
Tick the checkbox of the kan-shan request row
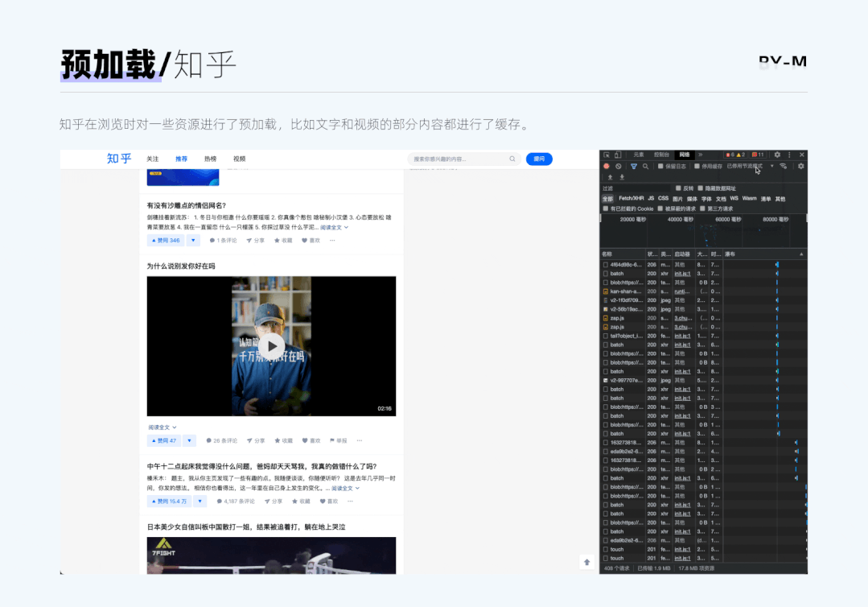(606, 291)
